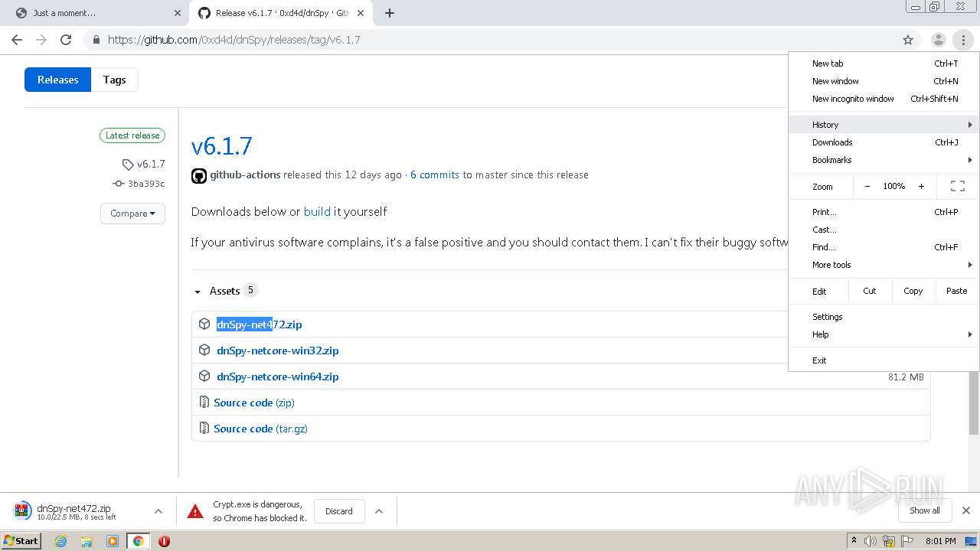The height and width of the screenshot is (551, 980).
Task: Open a new tab with plus button
Action: [389, 13]
